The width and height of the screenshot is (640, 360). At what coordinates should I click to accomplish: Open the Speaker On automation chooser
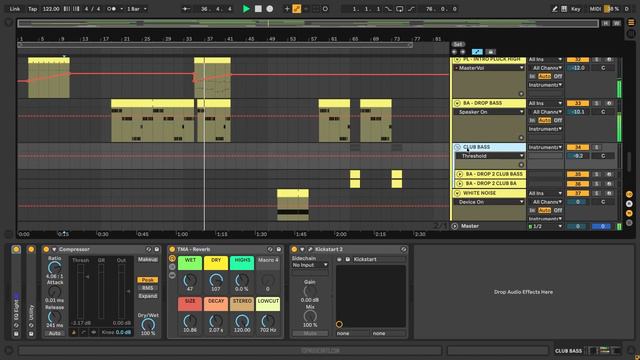click(489, 112)
